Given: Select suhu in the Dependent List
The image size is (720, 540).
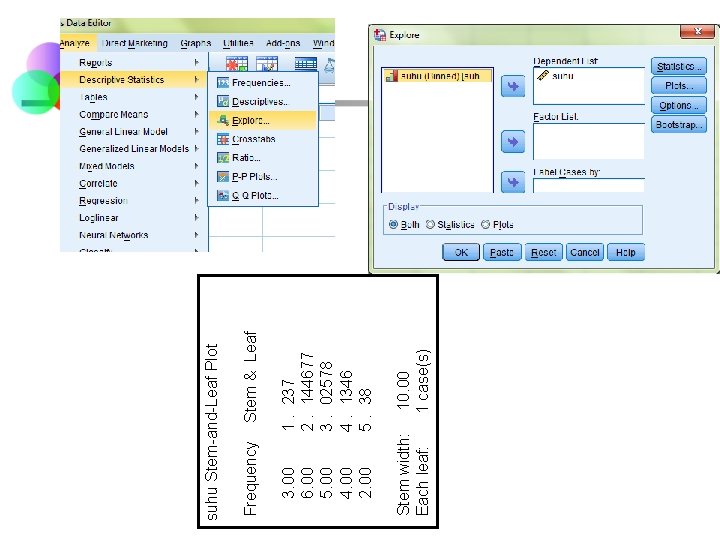Looking at the screenshot, I should pos(562,76).
